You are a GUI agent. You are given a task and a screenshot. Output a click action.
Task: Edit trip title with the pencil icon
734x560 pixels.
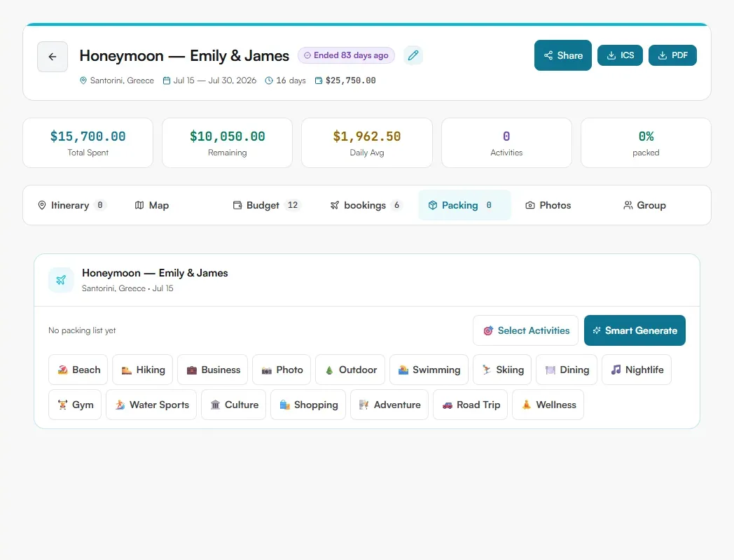coord(413,56)
